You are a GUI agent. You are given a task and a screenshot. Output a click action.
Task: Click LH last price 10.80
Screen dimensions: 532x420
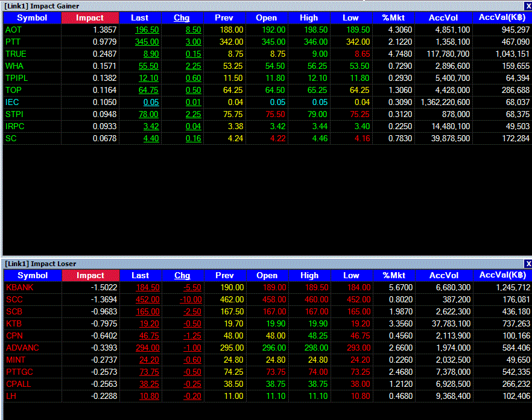click(150, 396)
